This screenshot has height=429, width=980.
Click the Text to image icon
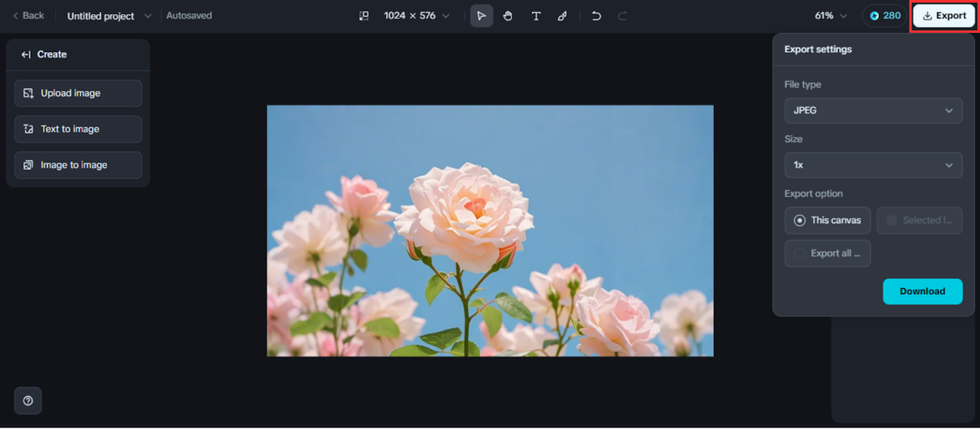point(28,129)
